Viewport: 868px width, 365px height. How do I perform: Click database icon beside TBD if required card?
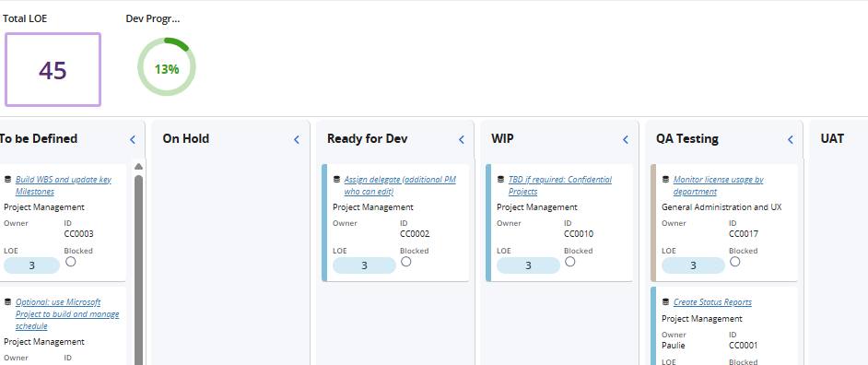(501, 180)
